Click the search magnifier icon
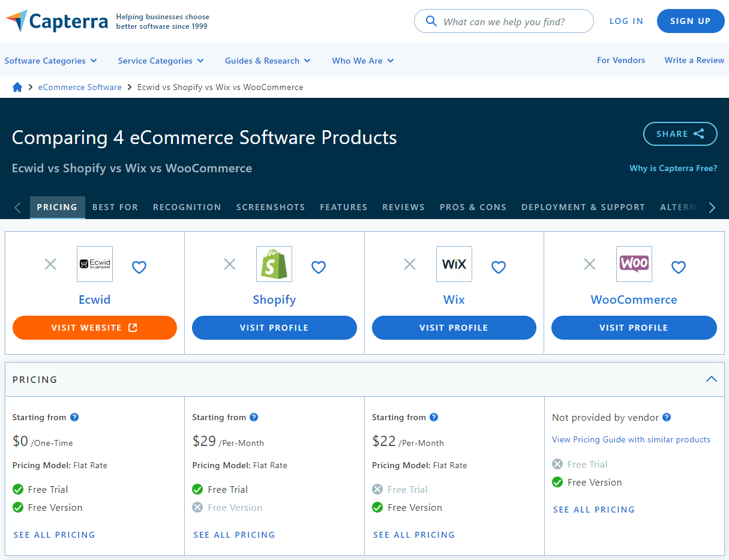The image size is (729, 560). click(431, 22)
